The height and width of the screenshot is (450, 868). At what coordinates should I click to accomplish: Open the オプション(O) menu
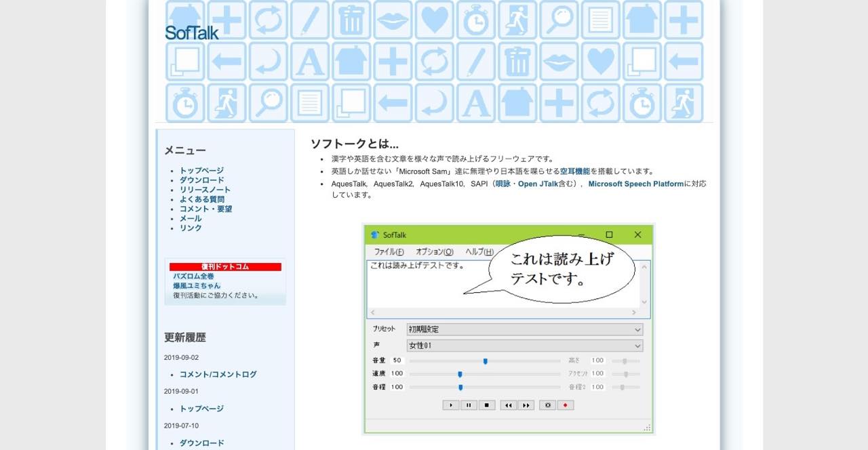click(435, 251)
